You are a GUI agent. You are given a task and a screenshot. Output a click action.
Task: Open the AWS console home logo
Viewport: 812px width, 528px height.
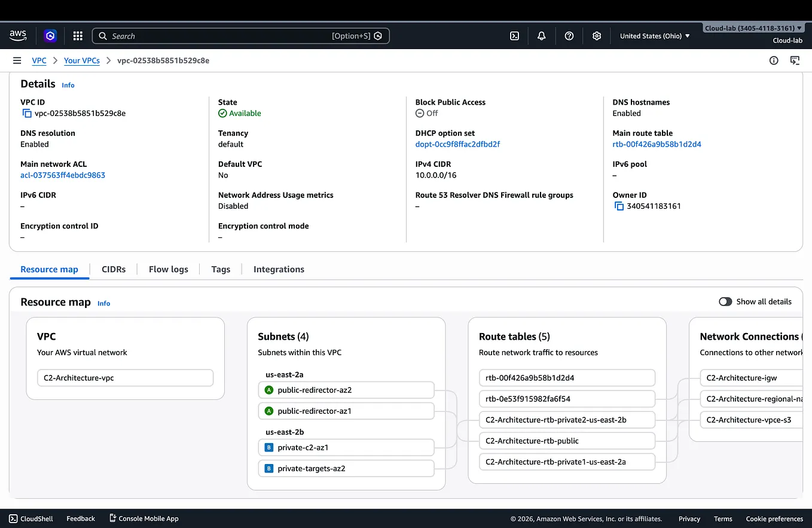click(x=18, y=35)
